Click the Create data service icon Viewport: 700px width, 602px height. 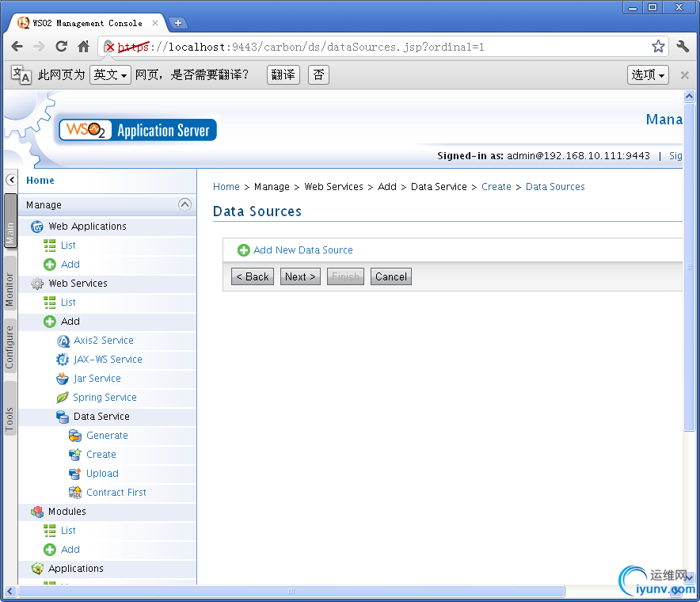tap(75, 455)
